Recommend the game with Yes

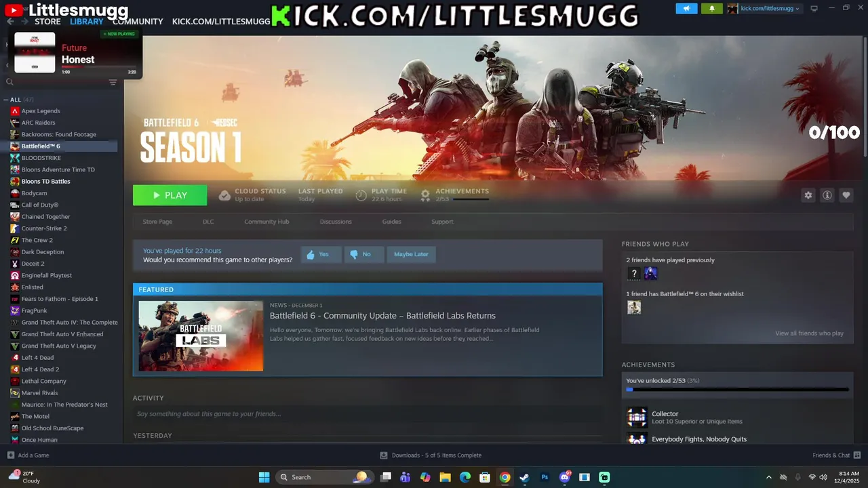[x=321, y=255]
